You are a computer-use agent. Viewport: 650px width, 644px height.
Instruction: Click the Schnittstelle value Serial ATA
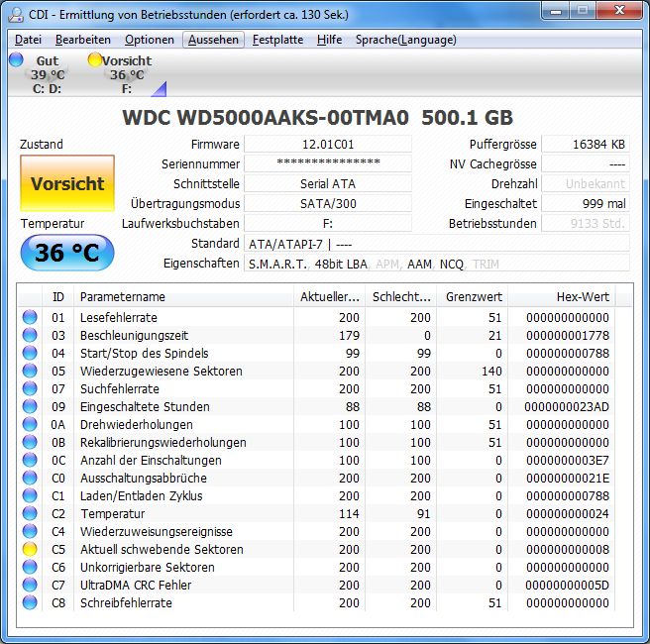(328, 183)
